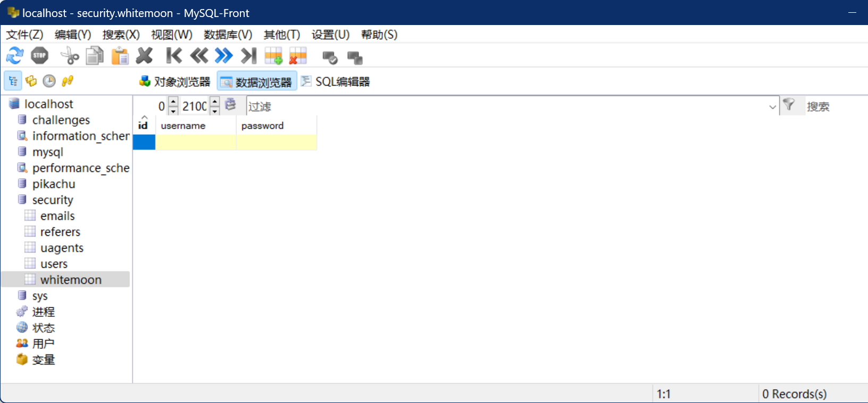
Task: Switch to the Data Browser (数据浏览器) tab
Action: (257, 82)
